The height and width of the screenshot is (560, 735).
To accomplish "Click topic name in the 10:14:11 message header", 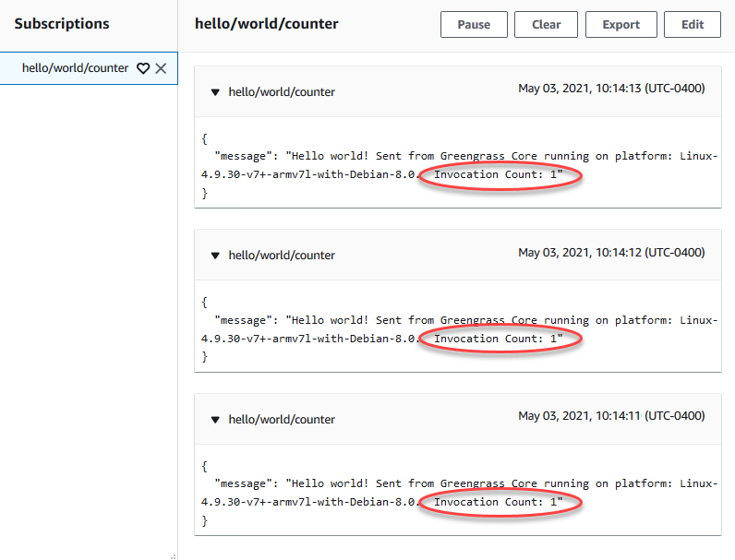I will (x=282, y=420).
